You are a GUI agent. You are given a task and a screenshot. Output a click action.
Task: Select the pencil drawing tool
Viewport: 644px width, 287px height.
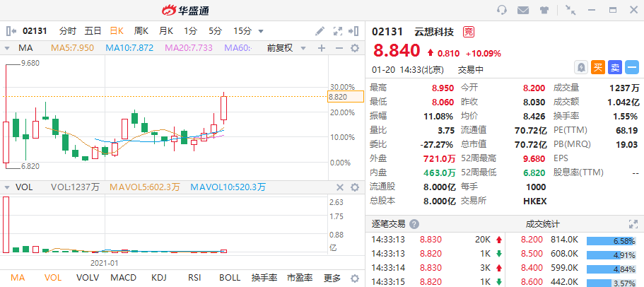click(320, 31)
